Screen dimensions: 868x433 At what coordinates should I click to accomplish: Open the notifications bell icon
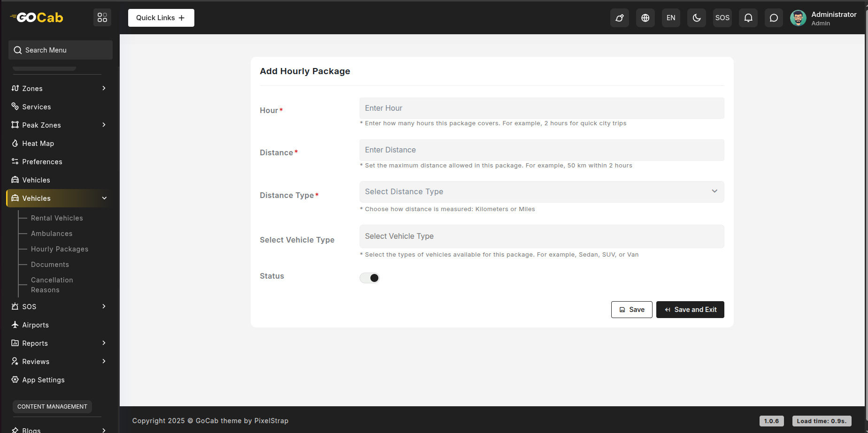tap(748, 18)
